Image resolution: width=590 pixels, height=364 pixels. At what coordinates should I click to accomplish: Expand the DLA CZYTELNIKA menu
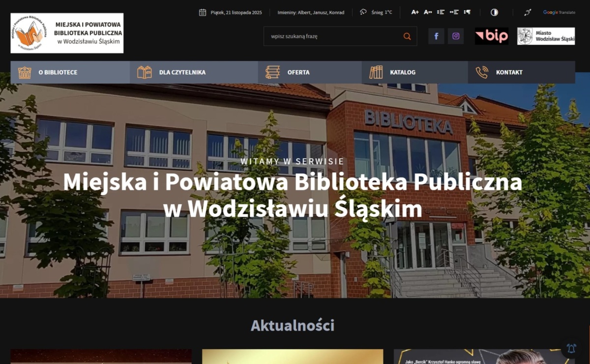click(x=182, y=72)
